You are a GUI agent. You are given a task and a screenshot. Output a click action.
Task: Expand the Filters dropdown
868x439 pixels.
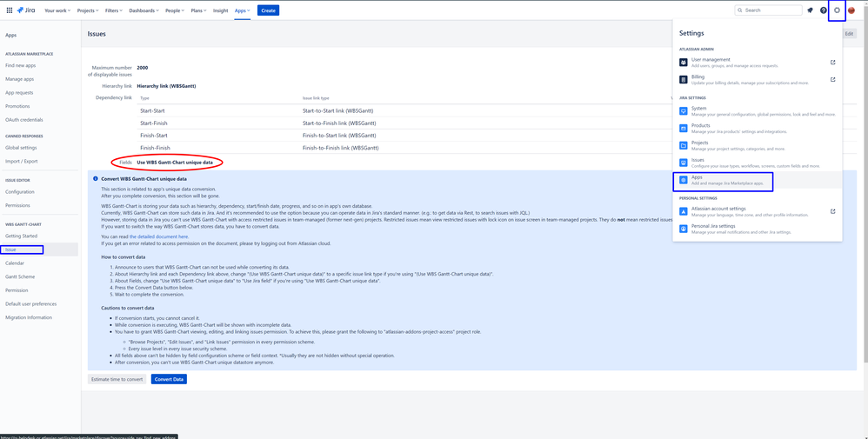(115, 10)
